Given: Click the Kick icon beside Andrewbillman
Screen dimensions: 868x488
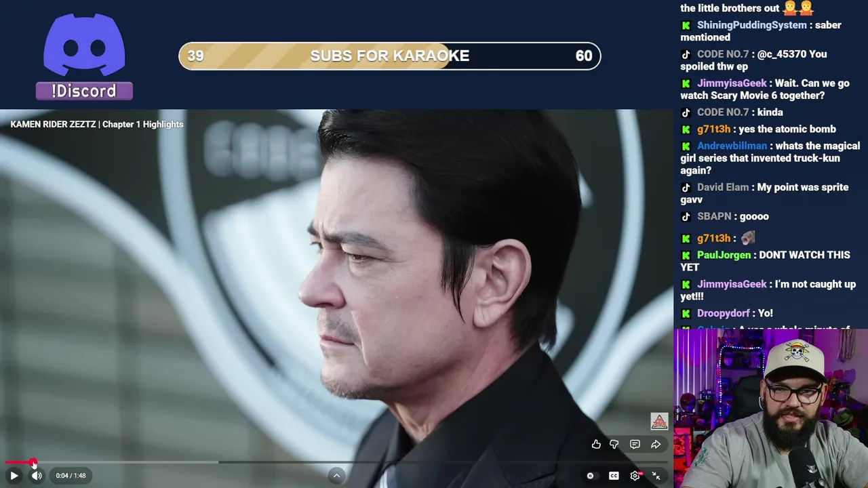Looking at the screenshot, I should (x=686, y=146).
